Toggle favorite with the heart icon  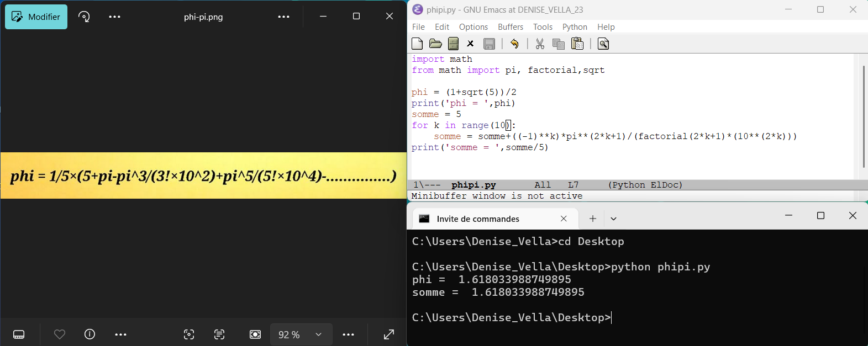click(x=60, y=334)
